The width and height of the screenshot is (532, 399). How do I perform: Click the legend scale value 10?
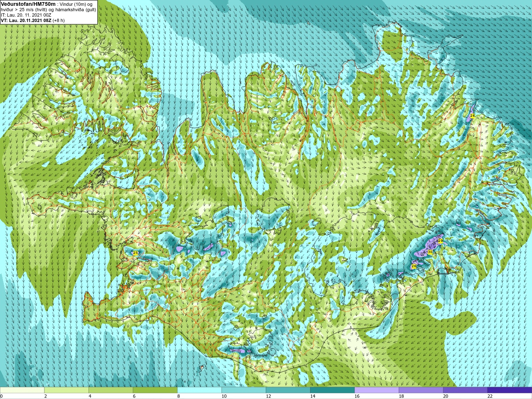(224, 396)
